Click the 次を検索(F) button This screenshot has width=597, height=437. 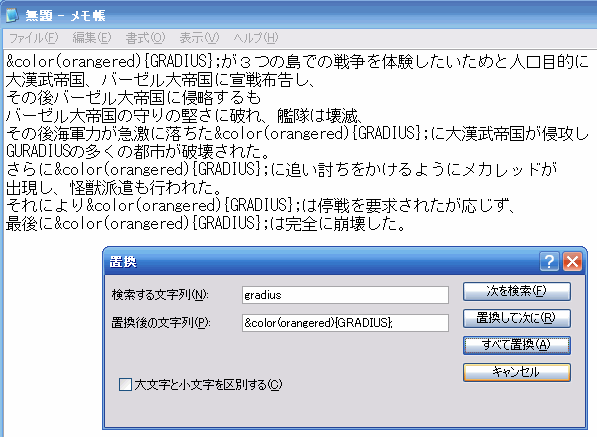coord(517,291)
